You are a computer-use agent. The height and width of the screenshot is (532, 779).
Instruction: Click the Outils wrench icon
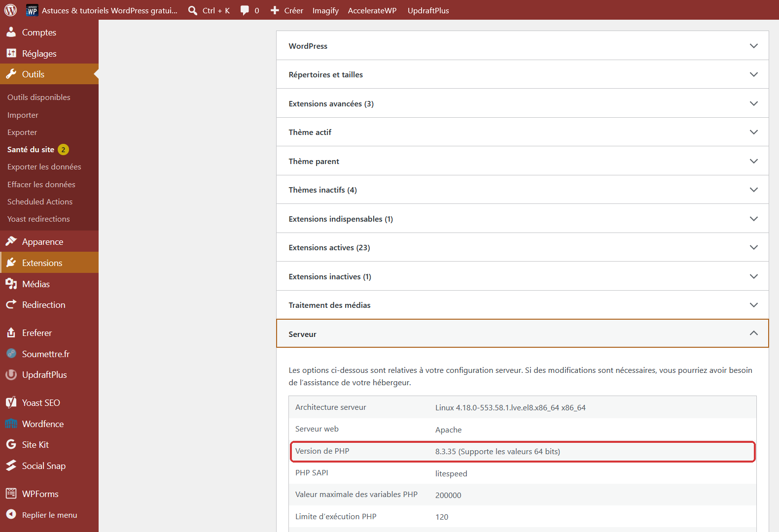11,74
